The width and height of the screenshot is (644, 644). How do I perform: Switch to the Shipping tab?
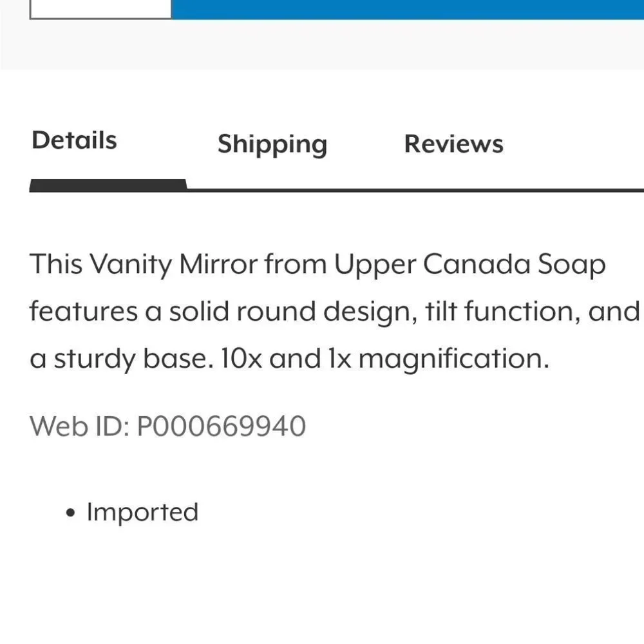(272, 144)
